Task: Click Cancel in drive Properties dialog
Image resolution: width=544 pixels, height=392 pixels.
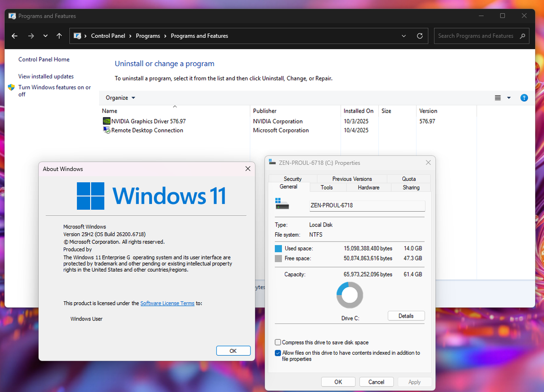Action: (376, 382)
